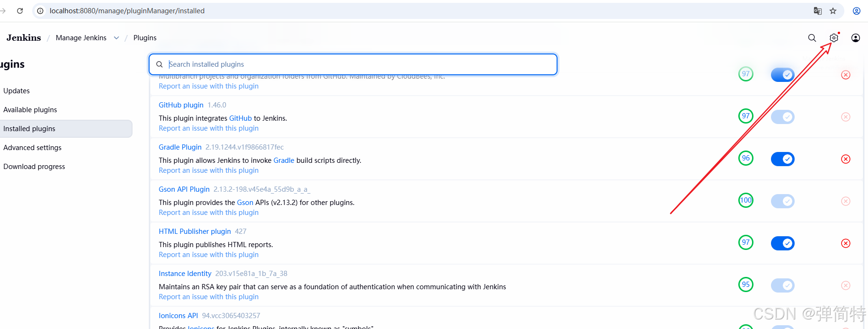Toggle the Instance Identity switch
The width and height of the screenshot is (868, 329).
point(783,285)
